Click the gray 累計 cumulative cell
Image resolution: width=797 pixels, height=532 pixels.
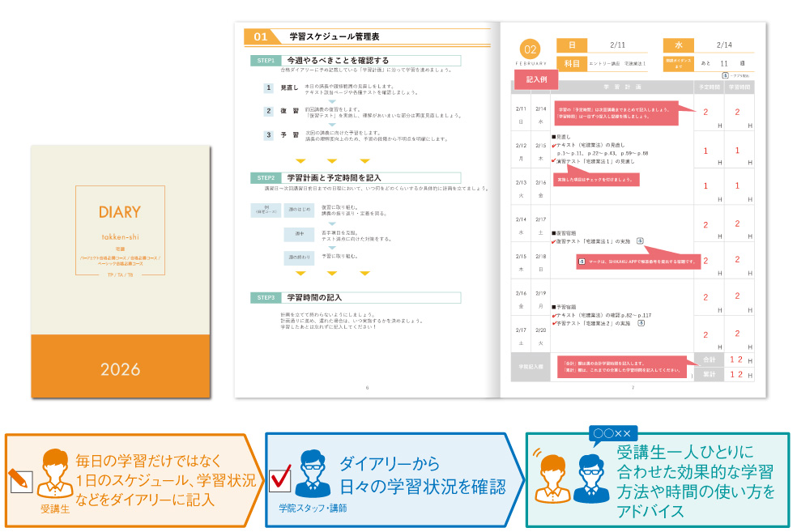[x=709, y=374]
